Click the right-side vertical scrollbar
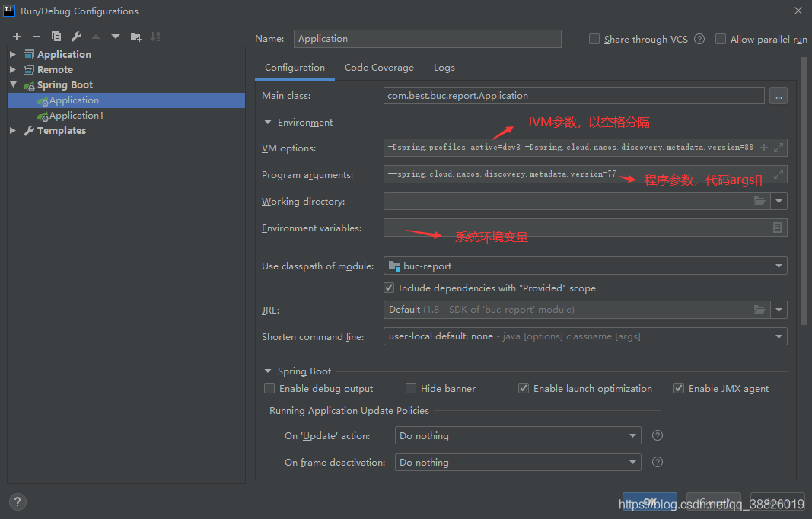Screen dimensions: 812x519 [804, 190]
